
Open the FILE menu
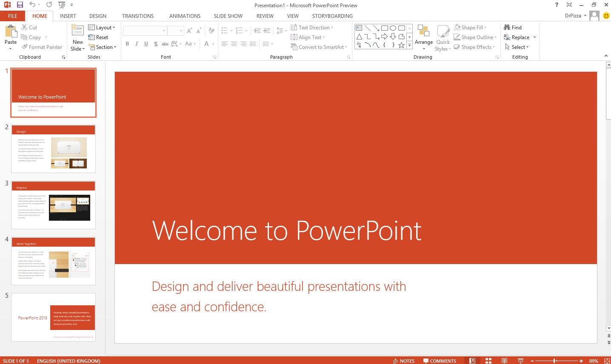[12, 16]
